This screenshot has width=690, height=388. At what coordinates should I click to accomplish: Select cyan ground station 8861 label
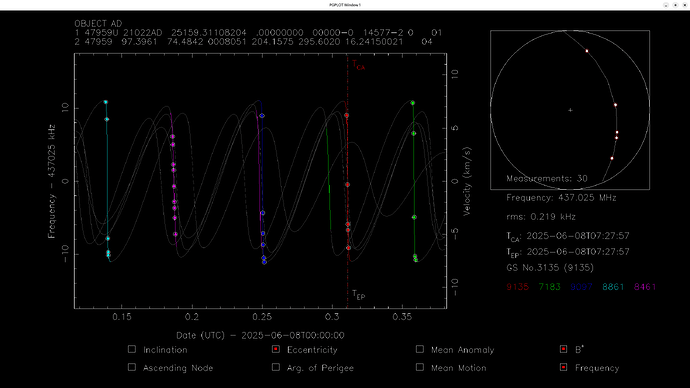(613, 287)
